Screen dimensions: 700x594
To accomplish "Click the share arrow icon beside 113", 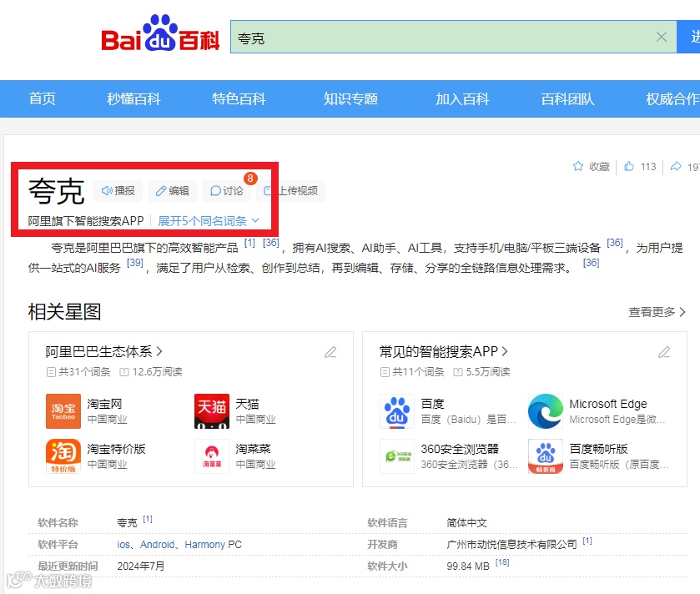I will (x=677, y=166).
